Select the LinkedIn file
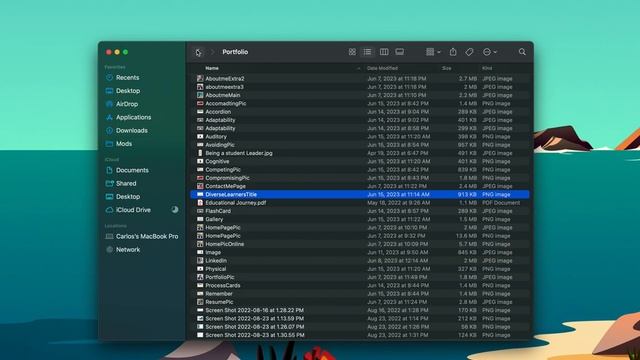Viewport: 640px width, 360px height. [360, 261]
